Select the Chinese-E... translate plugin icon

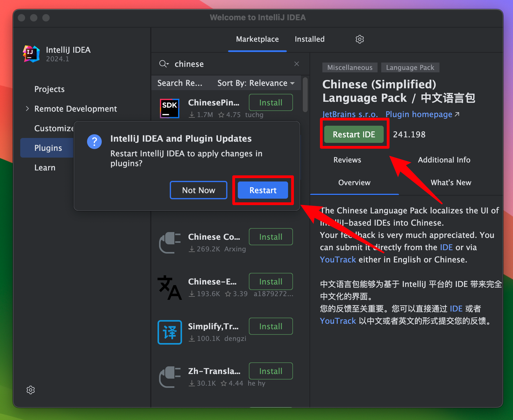point(169,288)
